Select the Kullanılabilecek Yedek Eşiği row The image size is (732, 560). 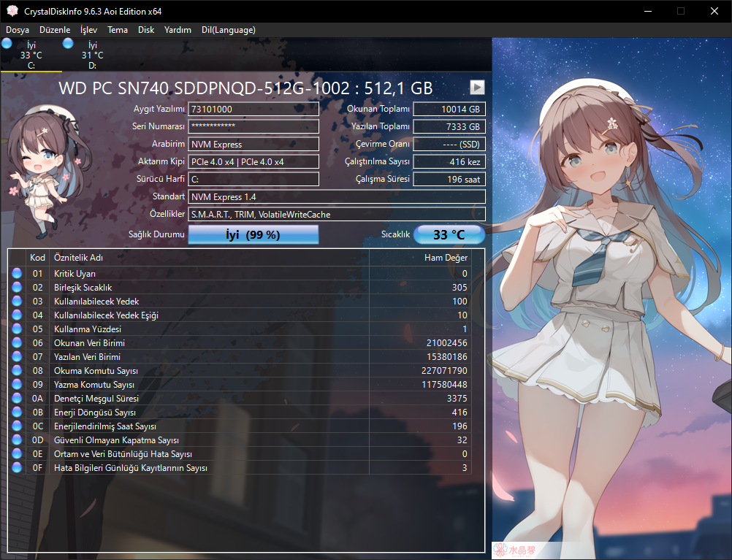[x=240, y=315]
